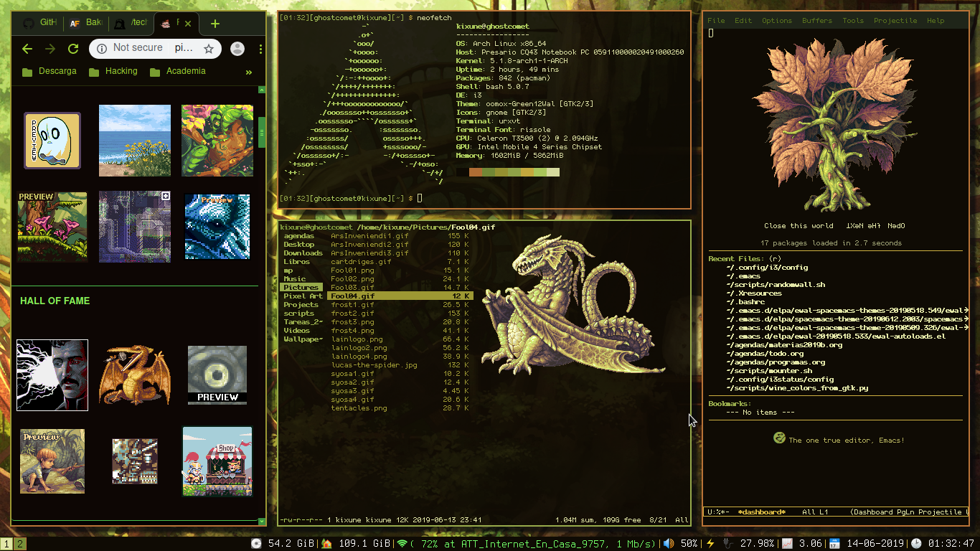Switch to i3 workspace 2
Screen dimensions: 980x551
[20, 544]
